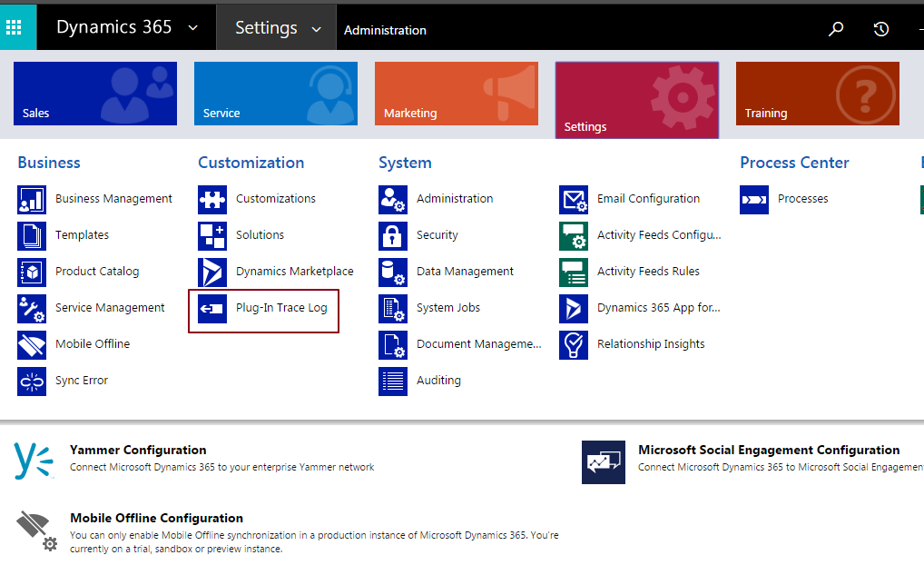The image size is (924, 585).
Task: Open the Training area tile
Action: [x=816, y=94]
